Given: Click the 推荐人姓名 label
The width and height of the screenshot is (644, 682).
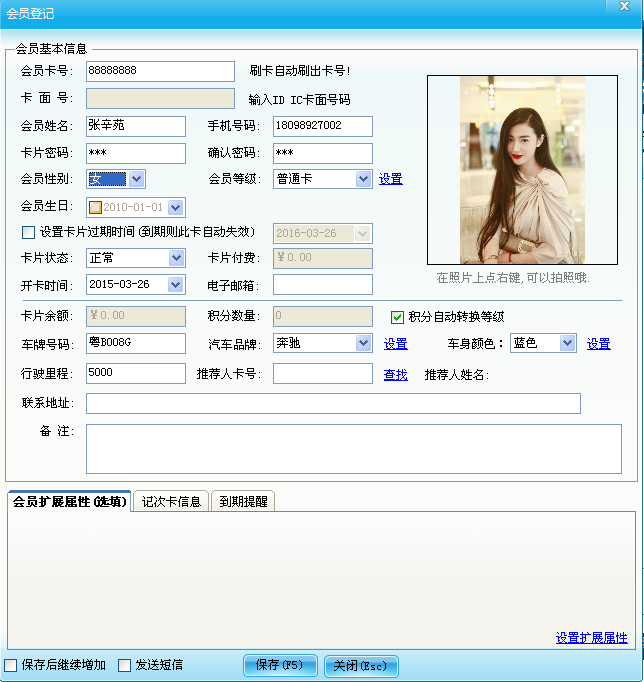Looking at the screenshot, I should pos(457,374).
